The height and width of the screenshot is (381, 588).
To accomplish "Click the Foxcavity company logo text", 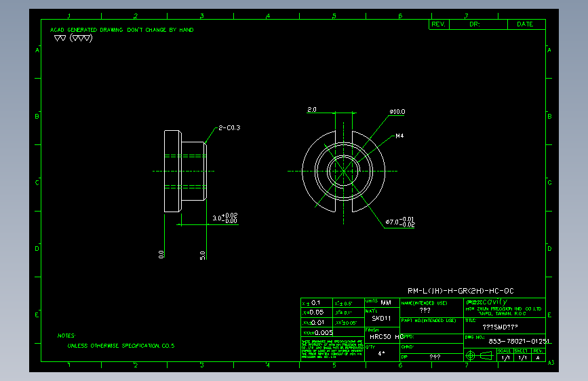I will 487,302.
